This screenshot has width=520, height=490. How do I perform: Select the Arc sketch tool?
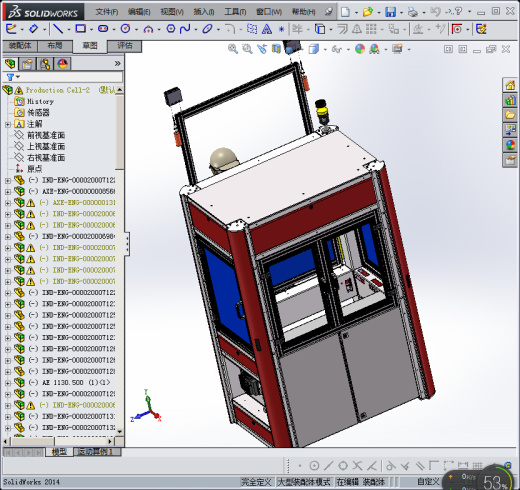148,29
